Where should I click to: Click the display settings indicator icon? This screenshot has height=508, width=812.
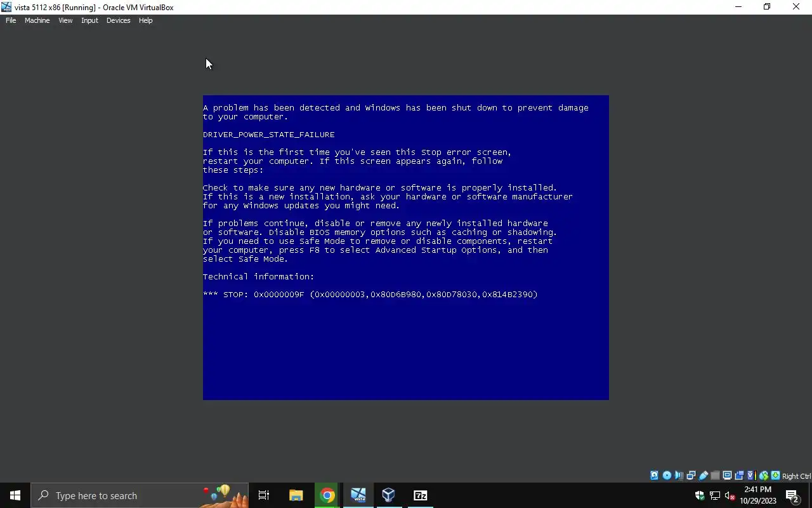tap(727, 476)
